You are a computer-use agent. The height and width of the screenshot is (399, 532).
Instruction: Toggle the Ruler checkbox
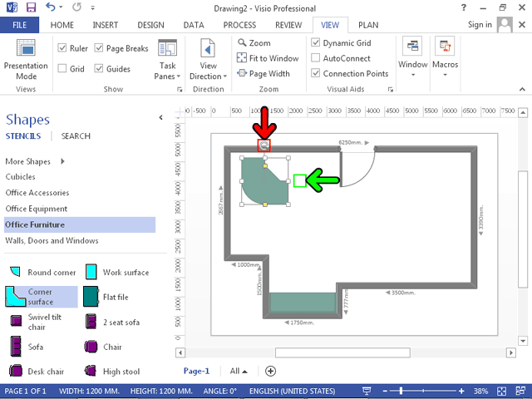pos(63,49)
